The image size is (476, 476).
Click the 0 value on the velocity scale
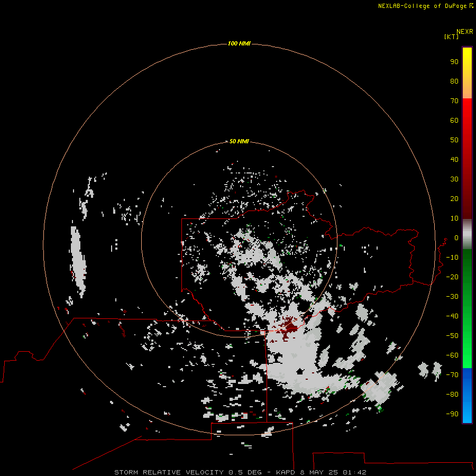456,237
